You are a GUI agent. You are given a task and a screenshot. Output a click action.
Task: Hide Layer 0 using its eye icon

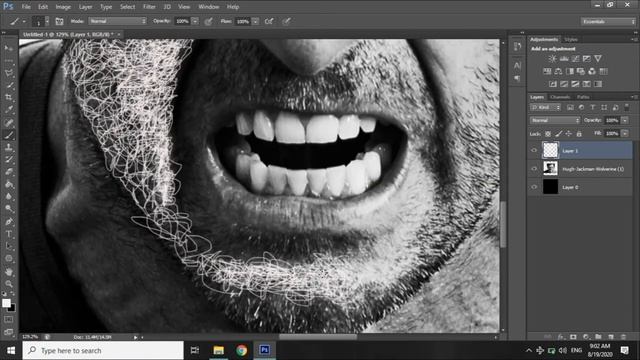(534, 187)
